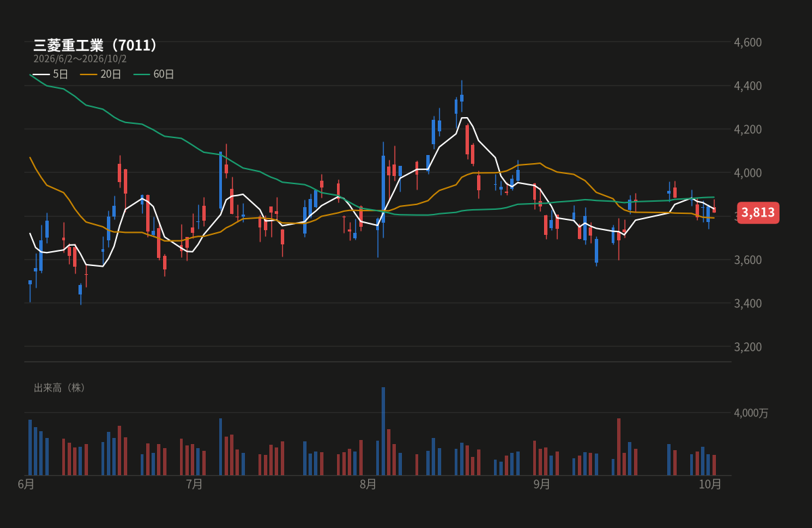The width and height of the screenshot is (812, 528).
Task: Click the orange 20日 legend line swatch
Action: pos(89,74)
